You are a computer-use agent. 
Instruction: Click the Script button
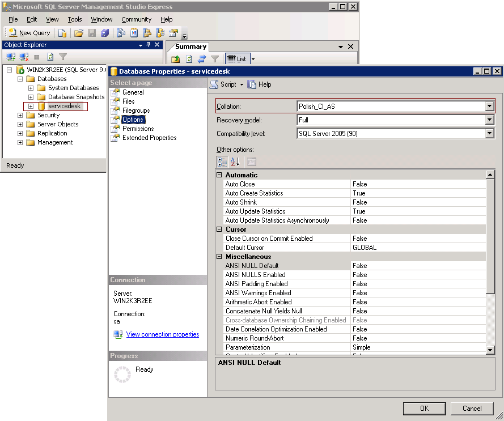[x=223, y=84]
